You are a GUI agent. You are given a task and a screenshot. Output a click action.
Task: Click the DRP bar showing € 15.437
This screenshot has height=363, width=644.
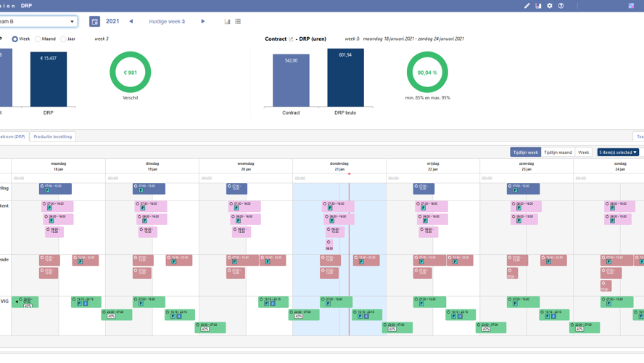pyautogui.click(x=49, y=79)
